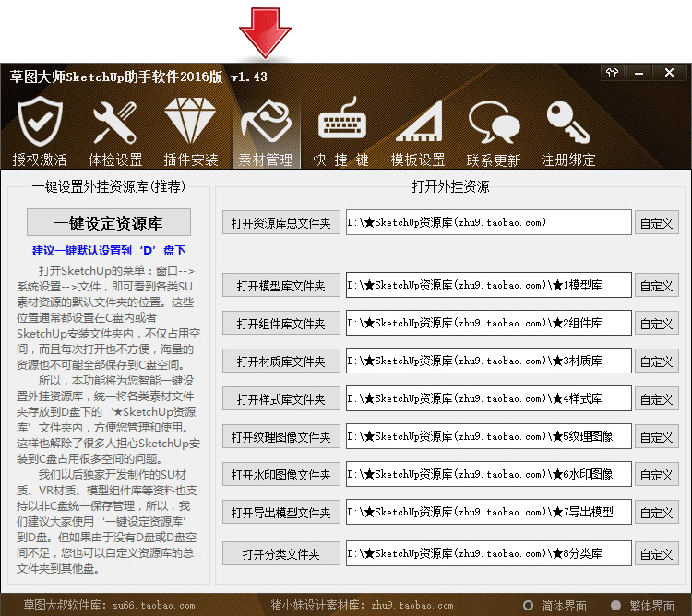Select 简体界面 radio button
The image size is (692, 616).
pyautogui.click(x=528, y=605)
